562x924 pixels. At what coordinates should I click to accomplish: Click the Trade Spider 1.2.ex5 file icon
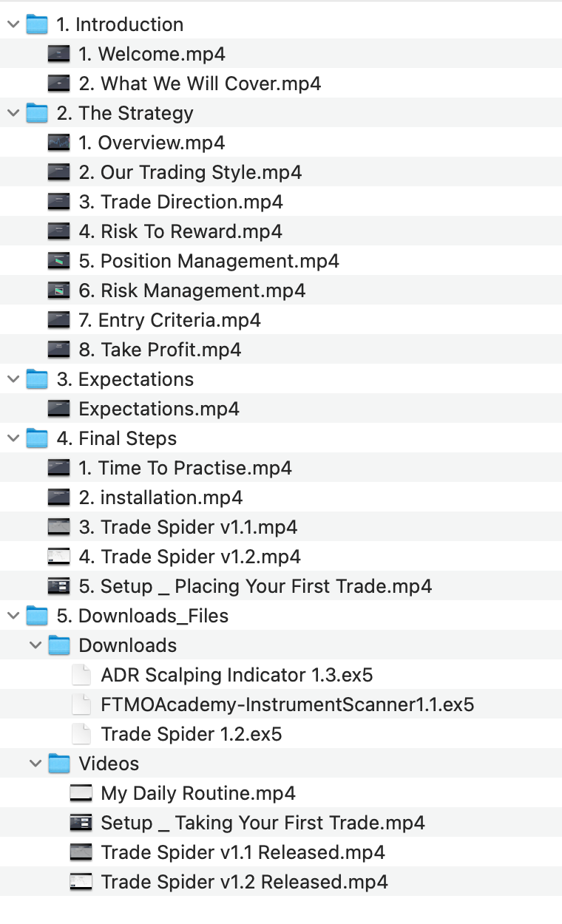81,734
